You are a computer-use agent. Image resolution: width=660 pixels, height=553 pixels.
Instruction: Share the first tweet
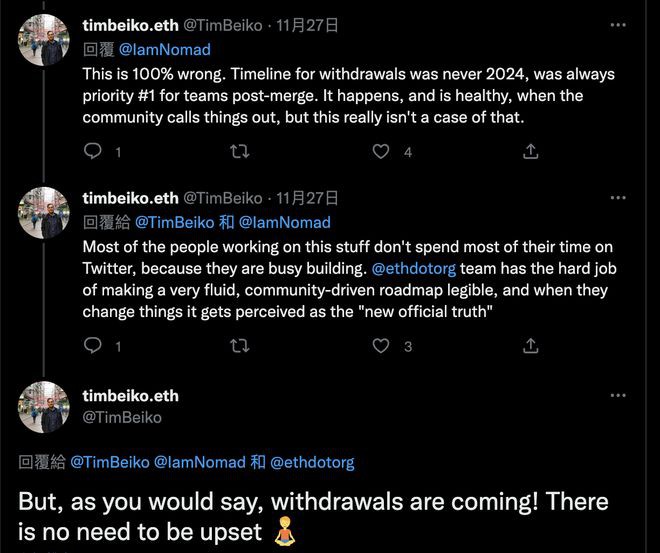[x=531, y=152]
